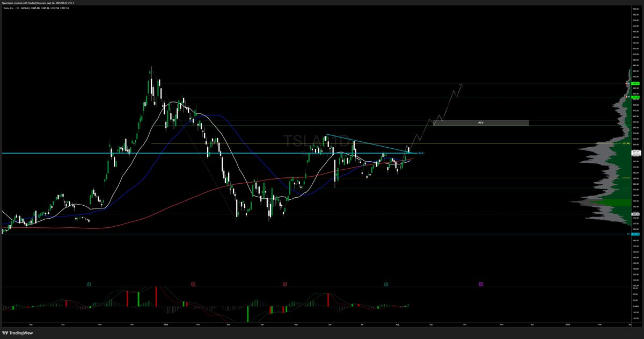This screenshot has width=644, height=339.
Task: Click the Mar label on time axis
Action: click(x=229, y=325)
